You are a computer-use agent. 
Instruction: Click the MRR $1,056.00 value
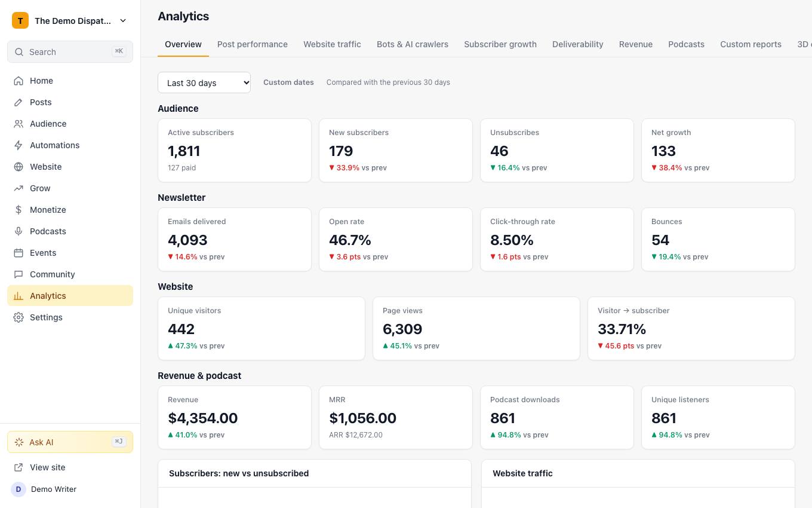(x=362, y=418)
